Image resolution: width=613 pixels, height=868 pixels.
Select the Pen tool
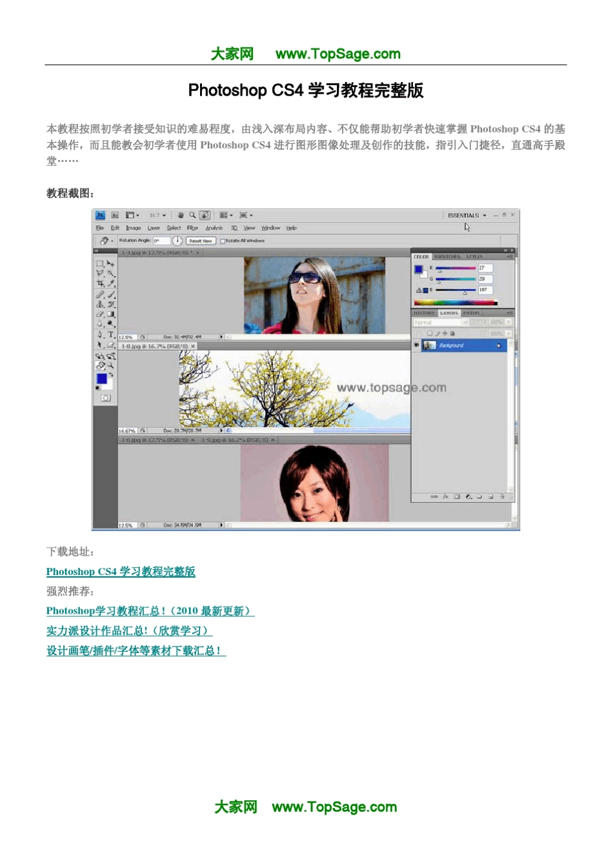(x=100, y=334)
